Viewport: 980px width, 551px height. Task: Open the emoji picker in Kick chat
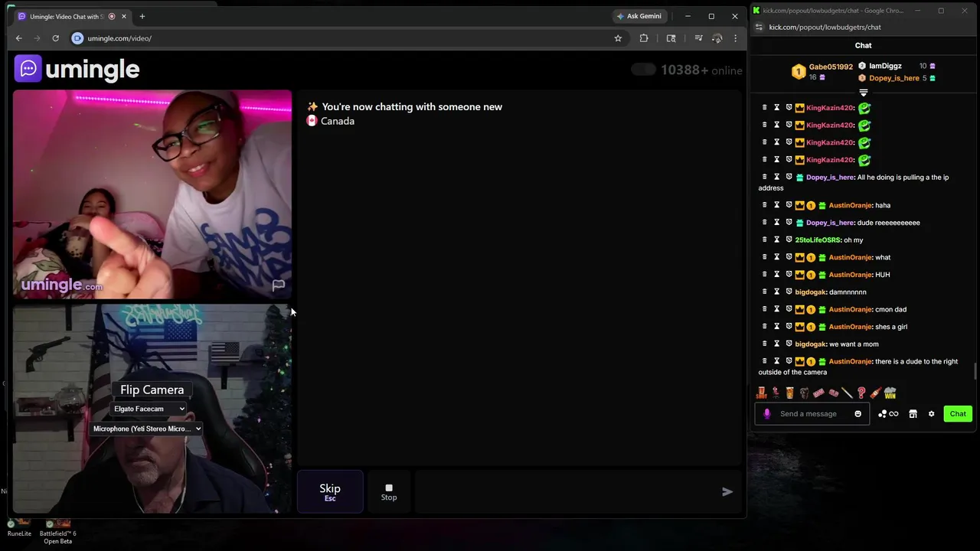[x=857, y=414]
